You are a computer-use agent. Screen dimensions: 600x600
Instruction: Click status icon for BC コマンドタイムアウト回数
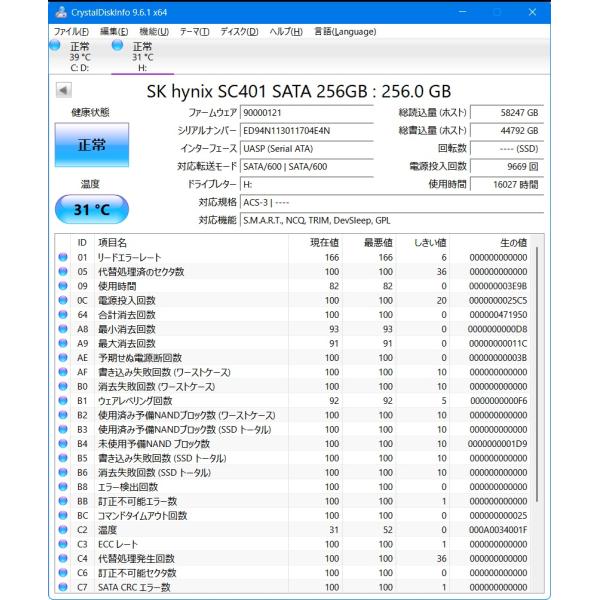pyautogui.click(x=63, y=515)
